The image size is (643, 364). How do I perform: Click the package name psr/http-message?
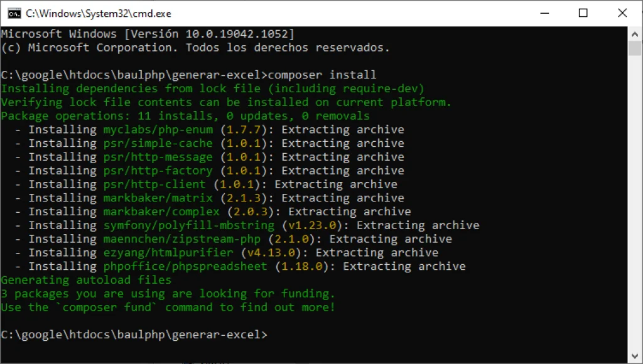tap(158, 157)
